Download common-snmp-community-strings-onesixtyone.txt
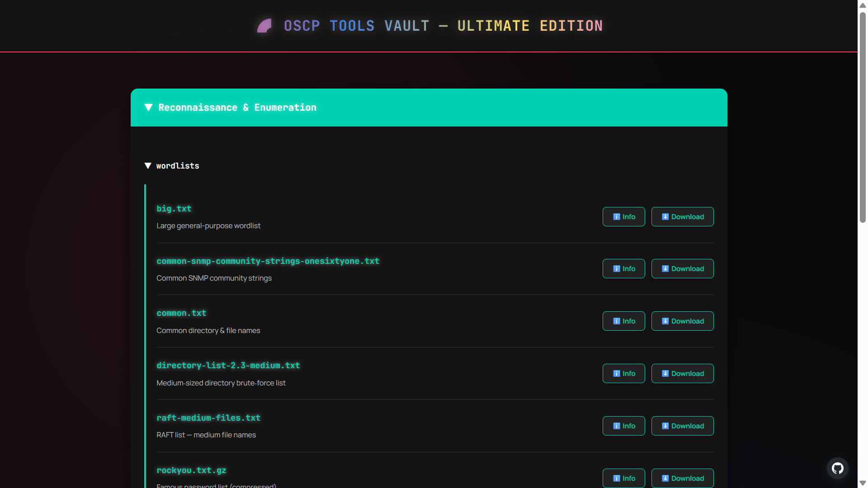The image size is (868, 488). click(x=682, y=269)
